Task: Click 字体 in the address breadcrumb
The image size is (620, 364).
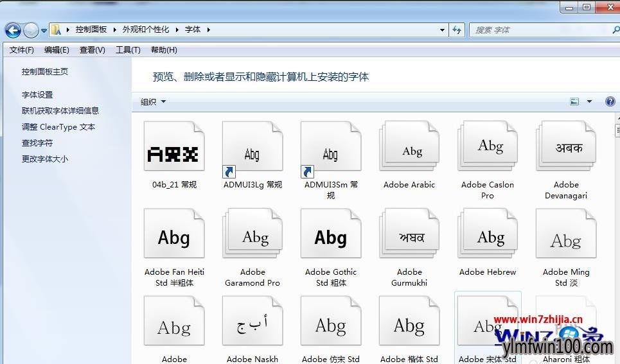Action: coord(193,30)
